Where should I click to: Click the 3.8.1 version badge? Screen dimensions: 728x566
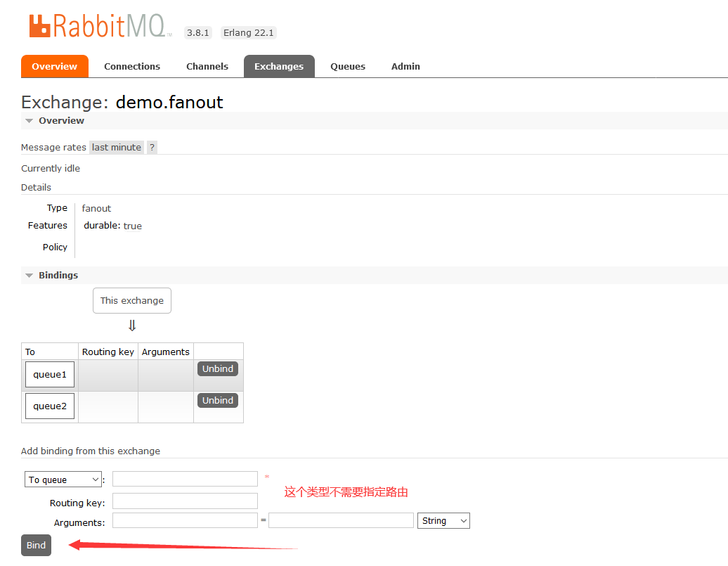tap(197, 32)
